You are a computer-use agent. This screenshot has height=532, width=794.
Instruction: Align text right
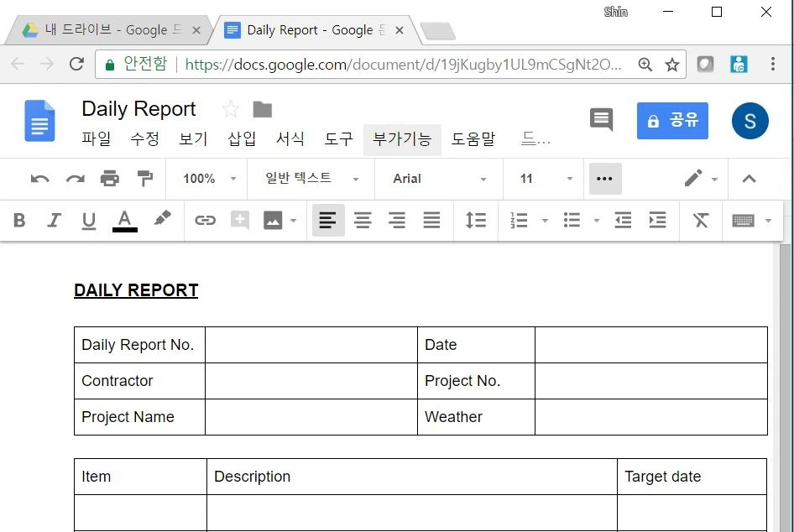coord(397,220)
